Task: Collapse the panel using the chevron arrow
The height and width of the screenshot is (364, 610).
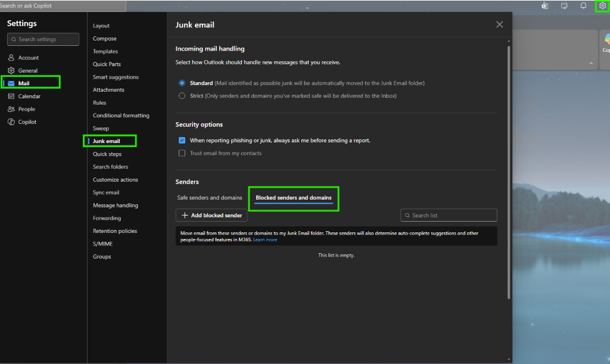Action: pos(591,63)
